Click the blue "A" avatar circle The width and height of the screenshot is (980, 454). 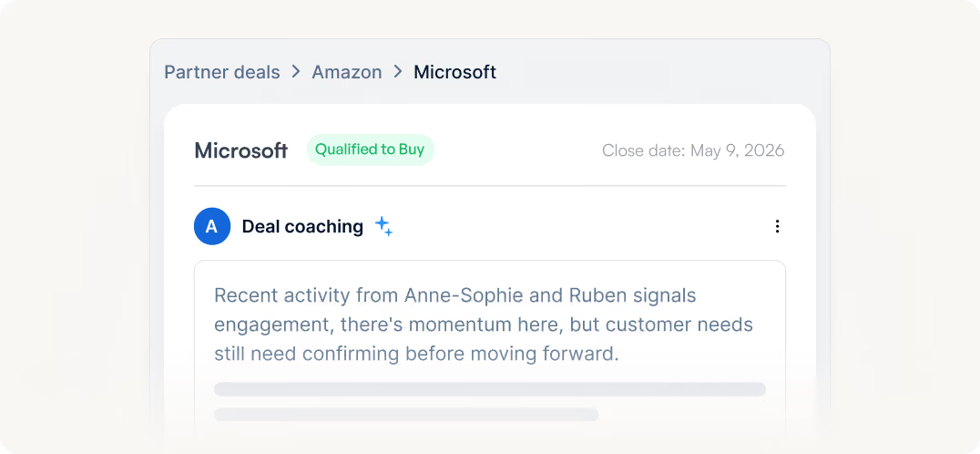tap(212, 226)
